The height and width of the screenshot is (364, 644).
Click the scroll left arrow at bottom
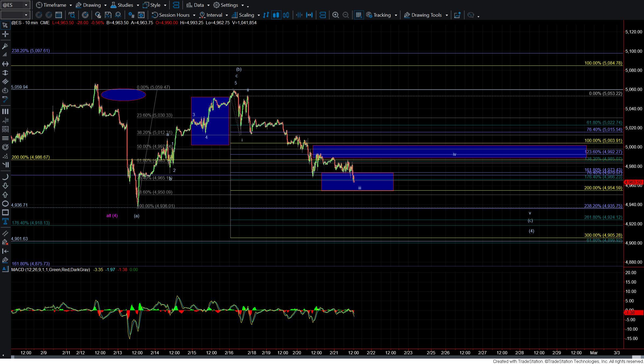[3, 356]
